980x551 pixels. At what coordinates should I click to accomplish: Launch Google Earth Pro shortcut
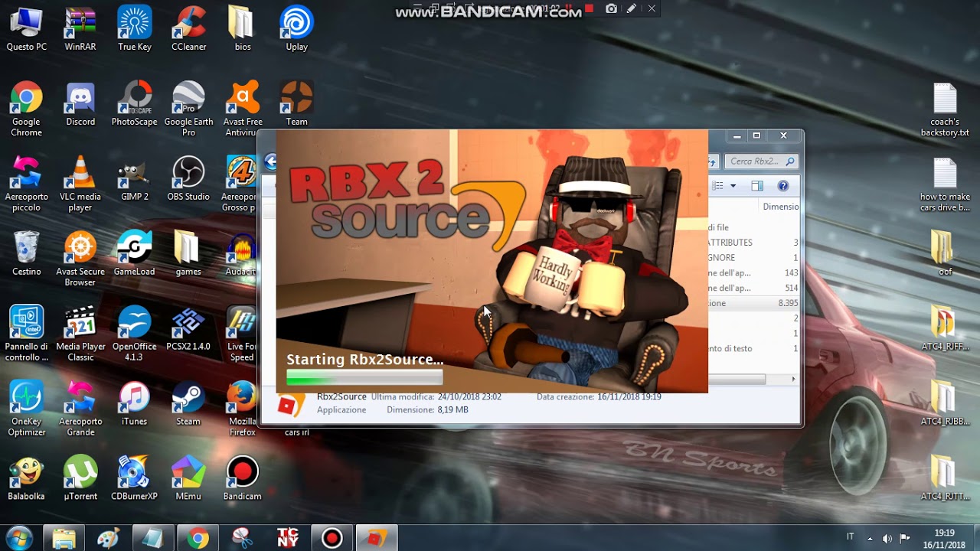188,109
